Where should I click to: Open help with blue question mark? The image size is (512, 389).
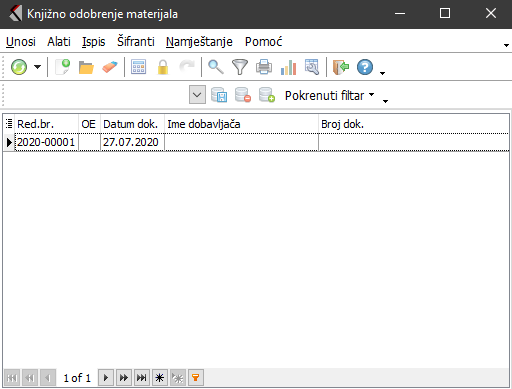(x=365, y=67)
